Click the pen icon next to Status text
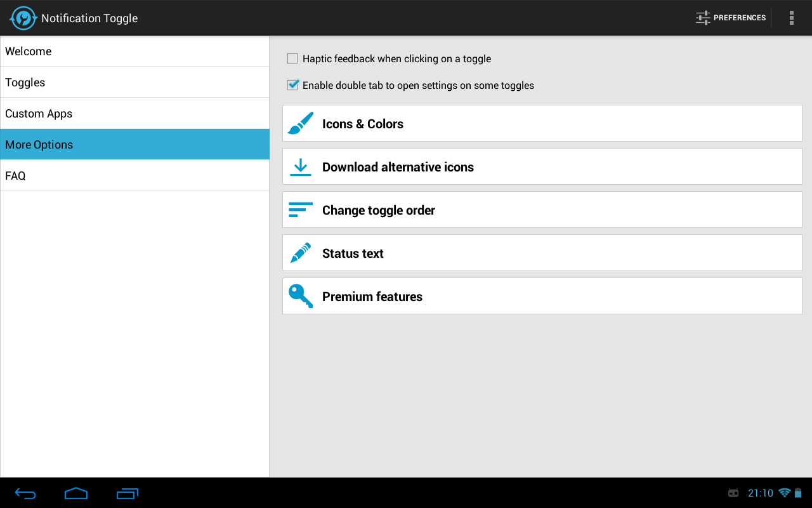The image size is (812, 508). click(299, 252)
